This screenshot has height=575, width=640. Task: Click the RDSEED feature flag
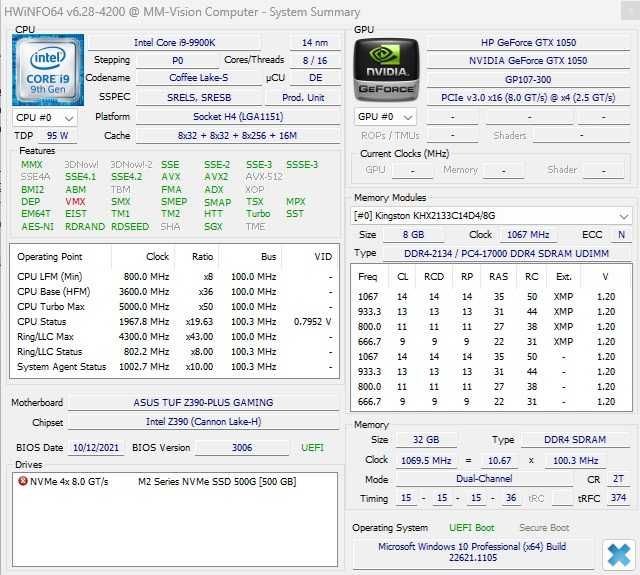[x=130, y=226]
